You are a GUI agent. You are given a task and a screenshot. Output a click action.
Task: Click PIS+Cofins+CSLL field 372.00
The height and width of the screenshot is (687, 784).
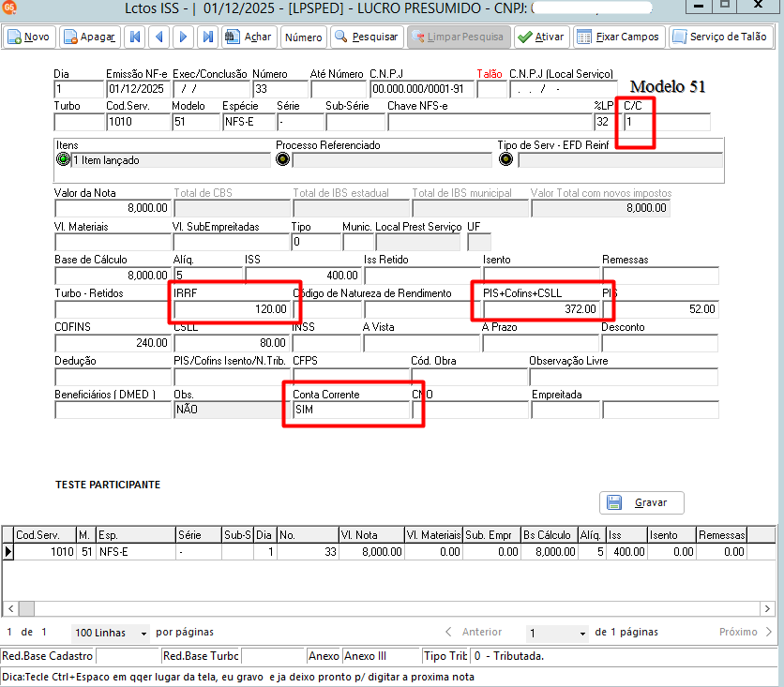pyautogui.click(x=541, y=309)
